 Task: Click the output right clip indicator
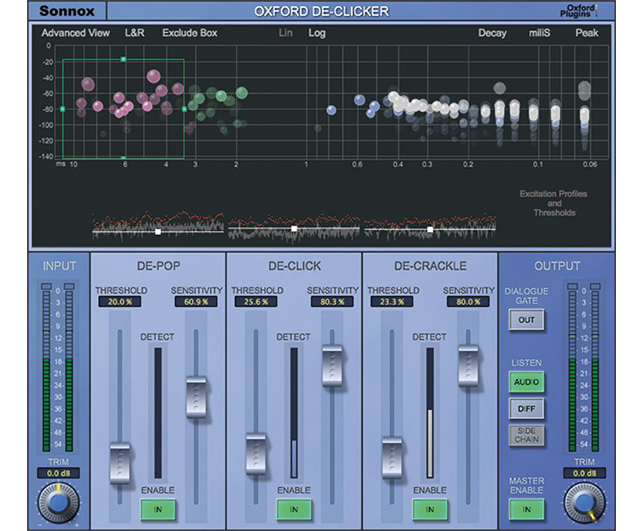[x=596, y=286]
